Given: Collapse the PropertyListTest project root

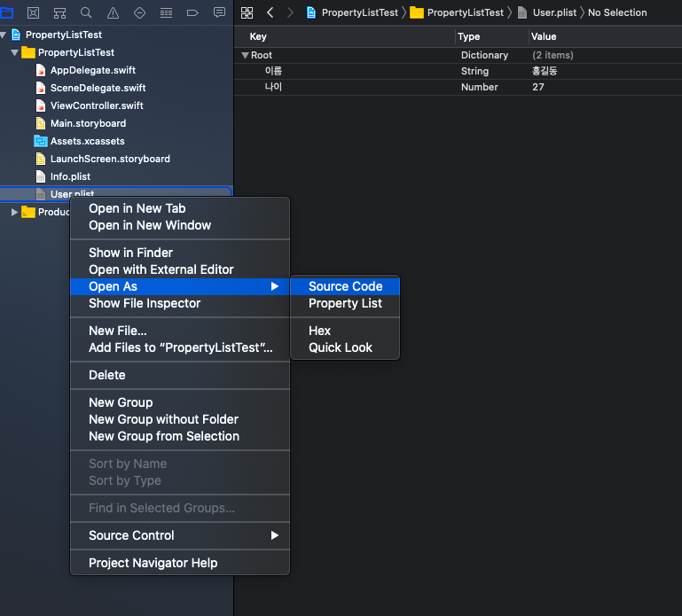Looking at the screenshot, I should (x=3, y=35).
